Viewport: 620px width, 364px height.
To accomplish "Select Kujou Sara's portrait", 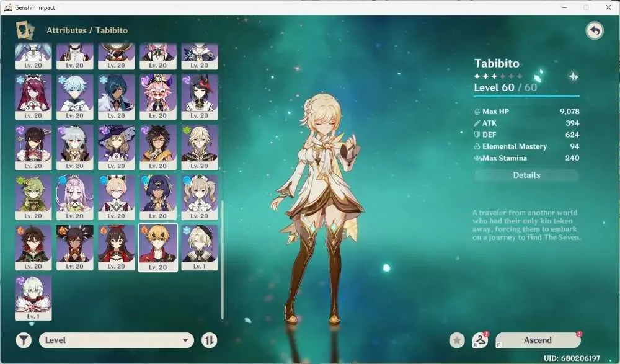I will 200,97.
